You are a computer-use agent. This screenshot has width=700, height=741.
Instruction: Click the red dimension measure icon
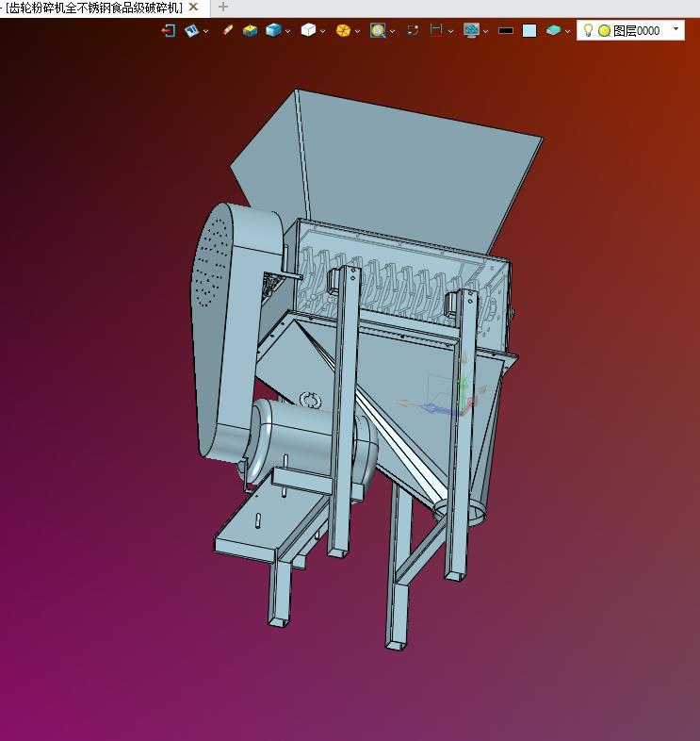(436, 30)
